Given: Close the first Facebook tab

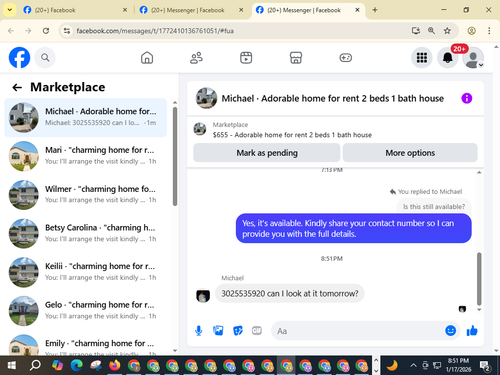Looking at the screenshot, I should (x=125, y=10).
